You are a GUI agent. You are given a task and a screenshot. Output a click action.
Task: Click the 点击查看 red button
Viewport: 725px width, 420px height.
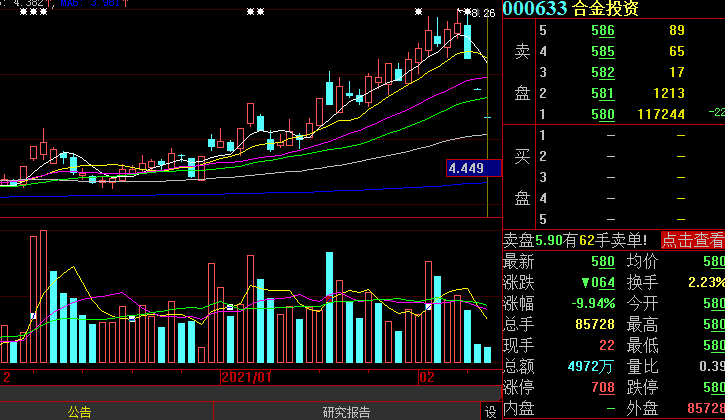[x=693, y=241]
